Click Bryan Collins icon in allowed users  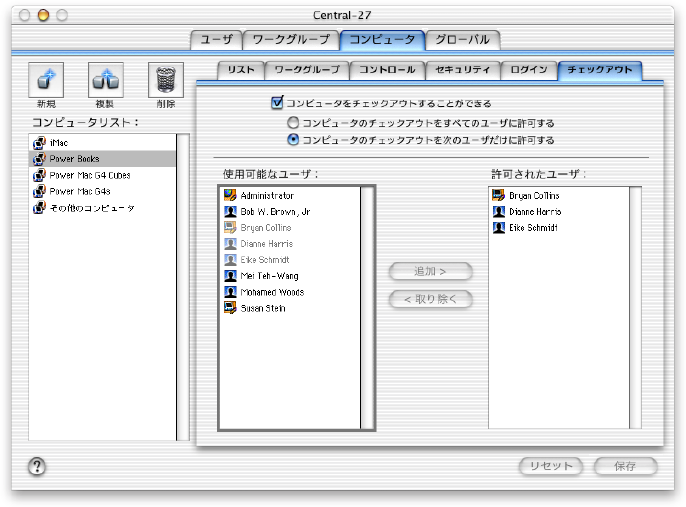point(499,195)
